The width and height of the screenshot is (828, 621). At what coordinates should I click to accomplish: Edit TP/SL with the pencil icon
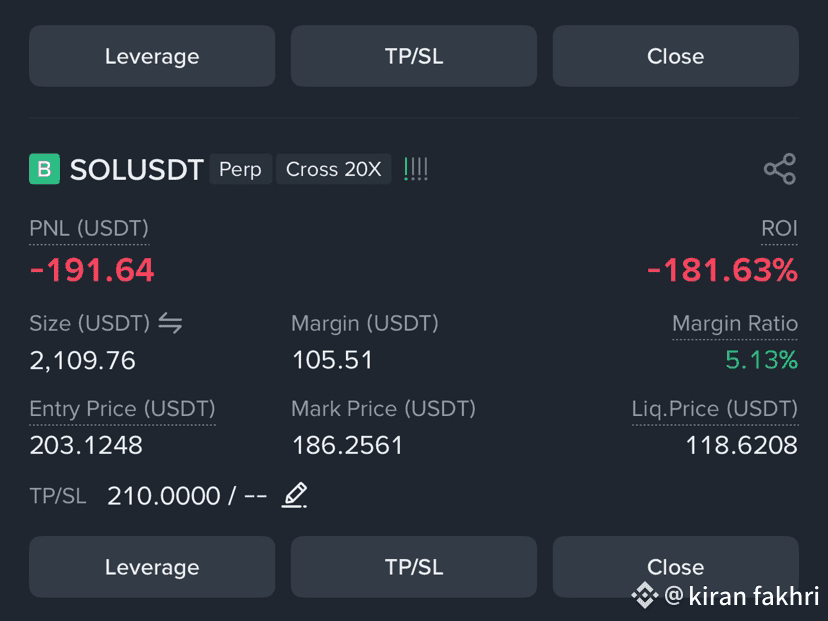295,495
